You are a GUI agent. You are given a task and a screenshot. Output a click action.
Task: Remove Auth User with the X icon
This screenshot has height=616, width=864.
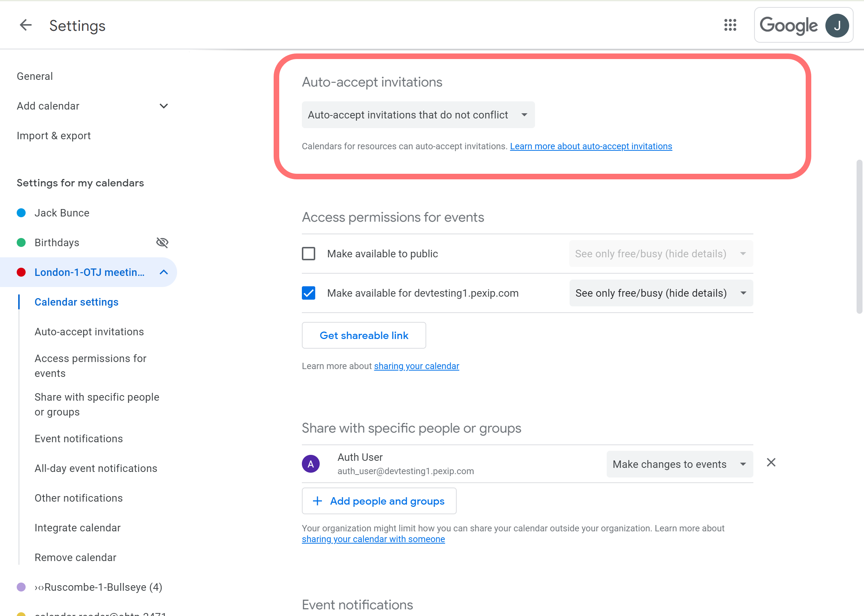tap(771, 462)
